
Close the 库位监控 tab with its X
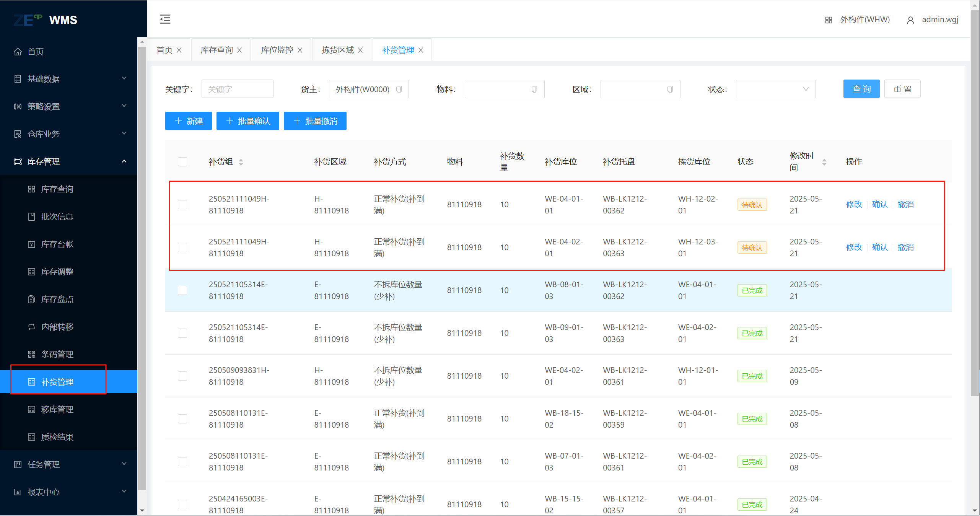300,50
